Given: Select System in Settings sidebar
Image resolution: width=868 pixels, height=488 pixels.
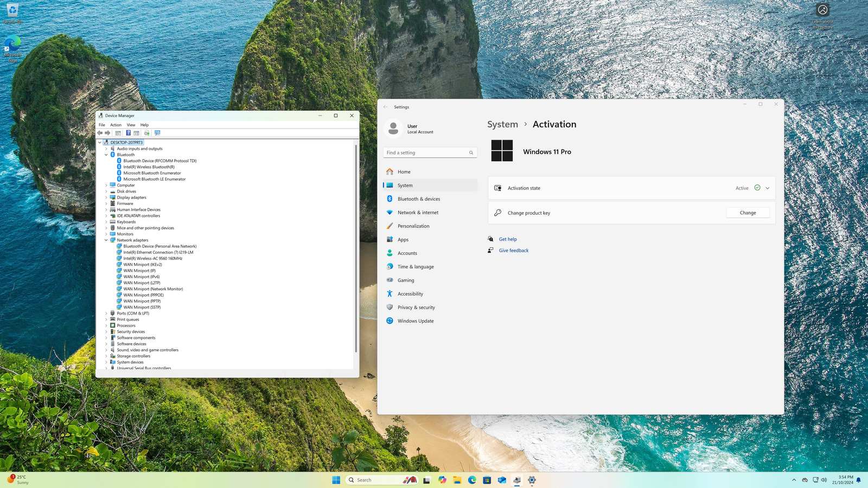Looking at the screenshot, I should point(430,185).
